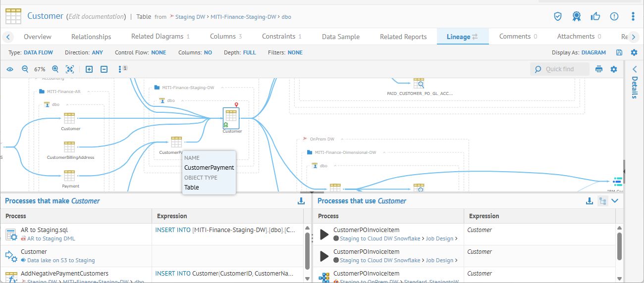This screenshot has height=283, width=644.
Task: Toggle the eye visibility icon in diagram toolbar
Action: click(10, 69)
